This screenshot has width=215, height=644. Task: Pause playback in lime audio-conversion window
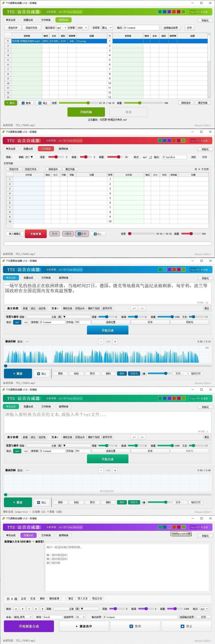coord(26,103)
